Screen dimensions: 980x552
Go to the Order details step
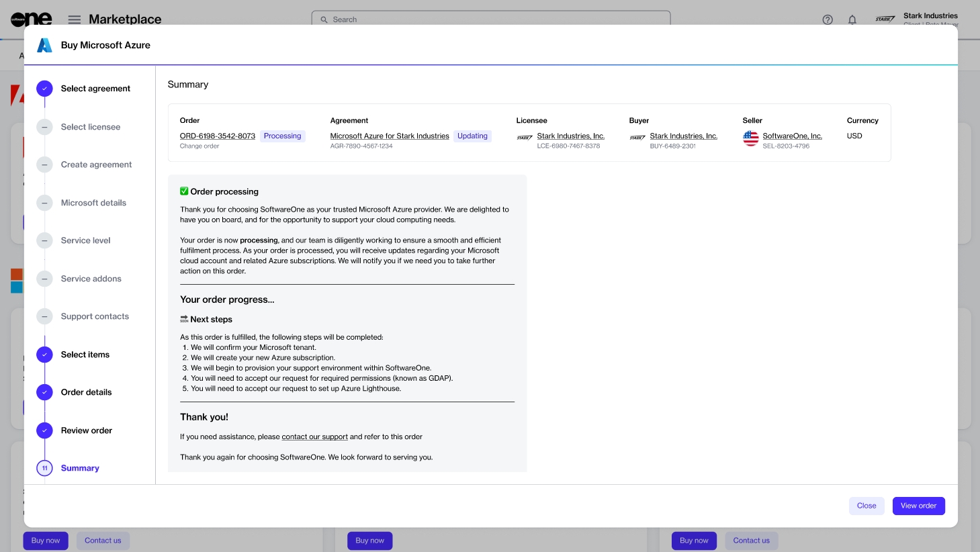(x=86, y=392)
